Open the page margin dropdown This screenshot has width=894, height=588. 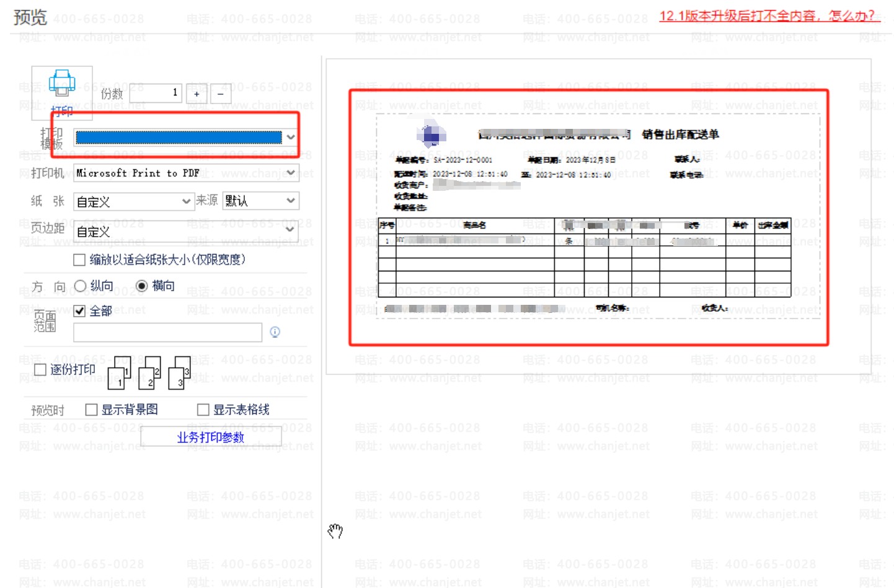tap(186, 231)
